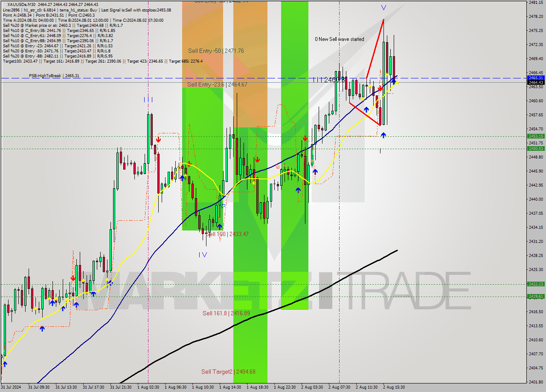546x392 pixels.
Task: Click the green 2419.61 price level tag
Action: tap(536, 296)
